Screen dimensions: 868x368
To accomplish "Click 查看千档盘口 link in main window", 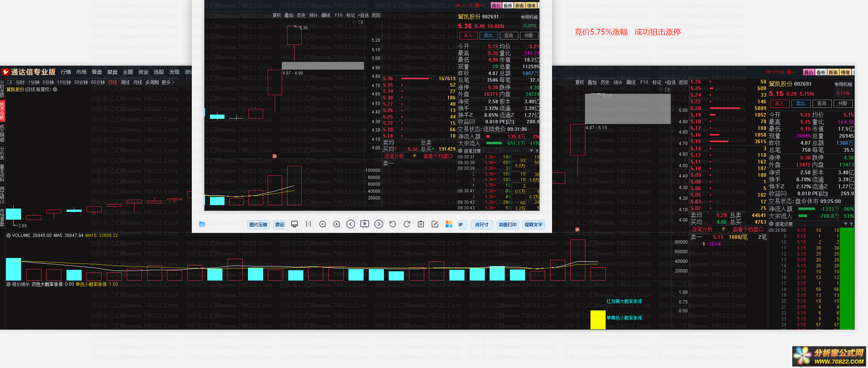I will (748, 229).
